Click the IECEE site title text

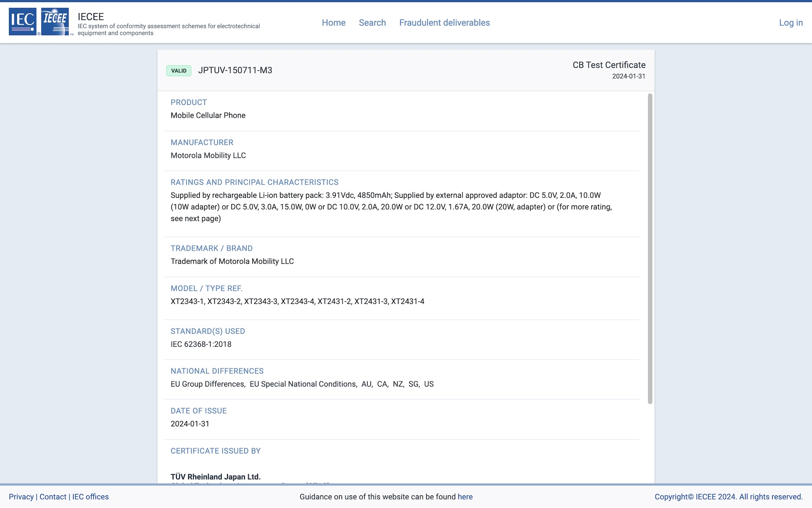click(x=91, y=17)
